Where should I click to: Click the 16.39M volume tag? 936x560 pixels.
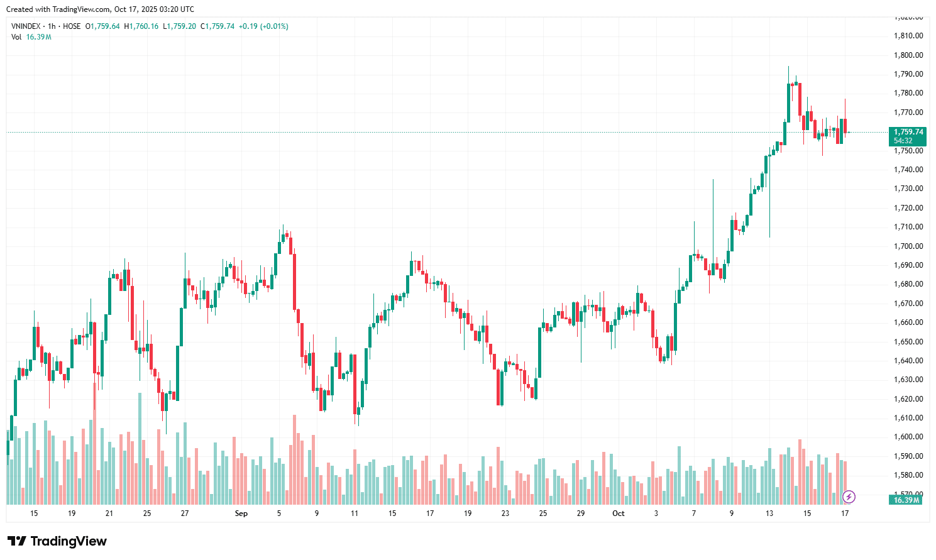pos(907,500)
